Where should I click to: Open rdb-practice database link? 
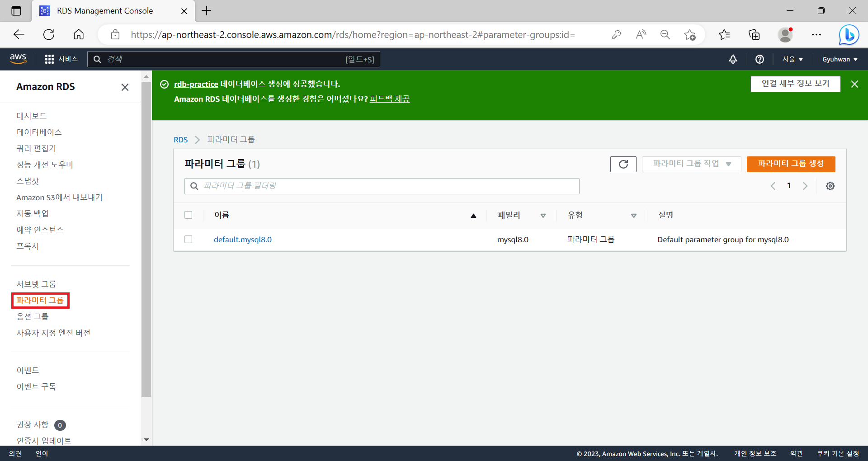click(196, 84)
